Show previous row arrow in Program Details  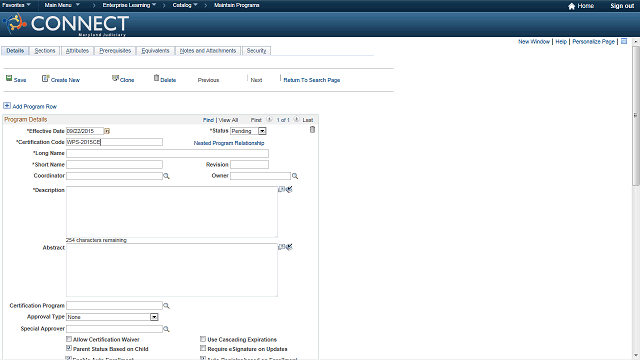(269, 119)
